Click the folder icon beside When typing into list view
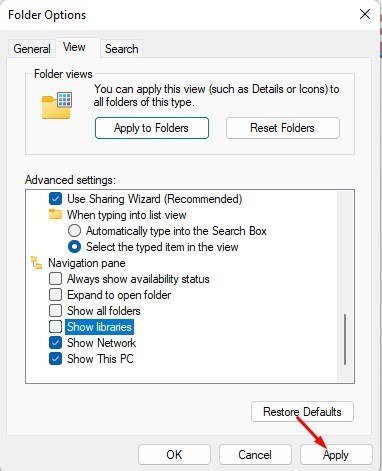 point(55,214)
